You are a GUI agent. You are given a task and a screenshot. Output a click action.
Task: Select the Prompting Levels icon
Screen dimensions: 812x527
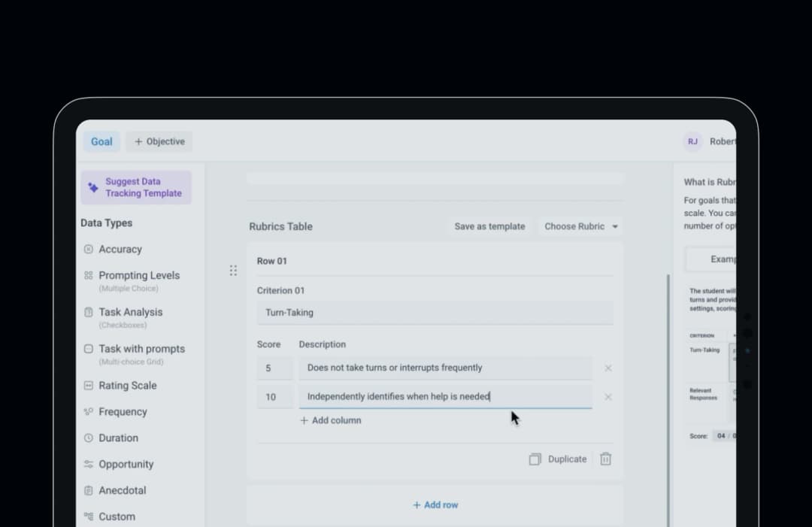[89, 275]
